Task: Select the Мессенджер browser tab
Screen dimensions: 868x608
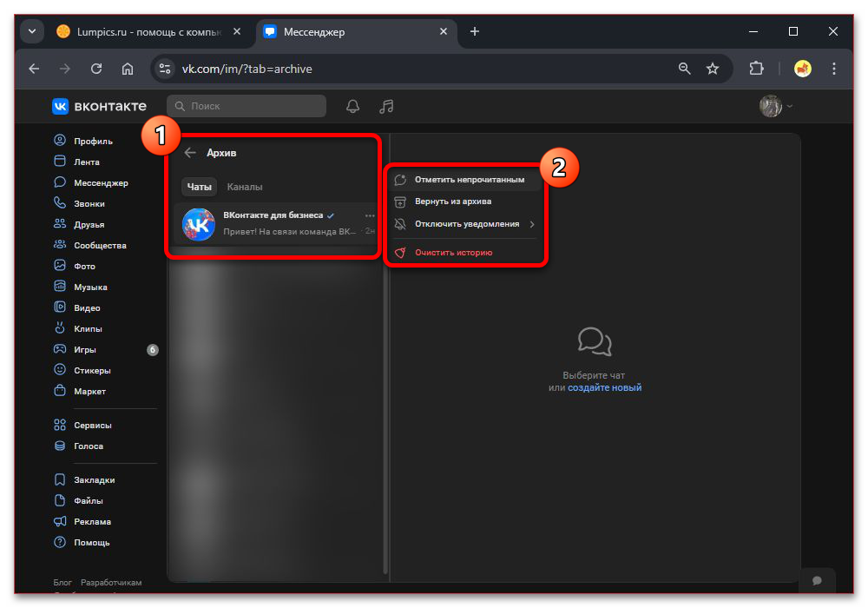Action: pyautogui.click(x=354, y=32)
